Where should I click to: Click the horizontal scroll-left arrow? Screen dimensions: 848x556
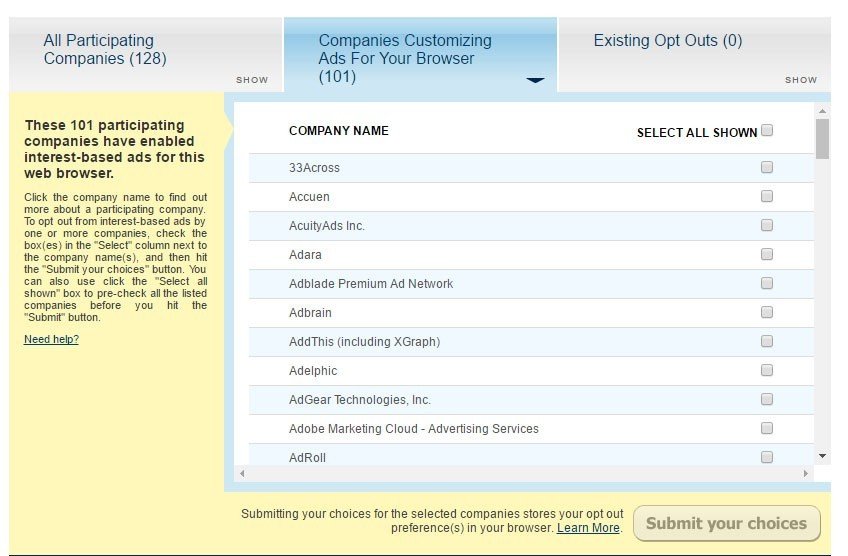coord(242,474)
